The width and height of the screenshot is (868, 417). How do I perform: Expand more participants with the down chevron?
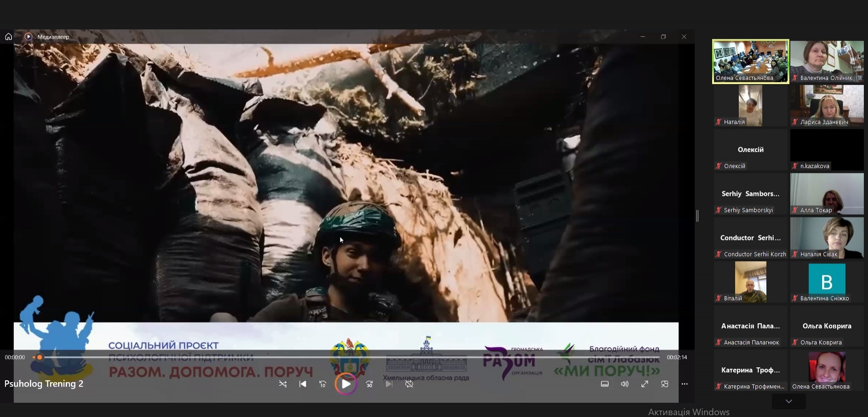788,401
